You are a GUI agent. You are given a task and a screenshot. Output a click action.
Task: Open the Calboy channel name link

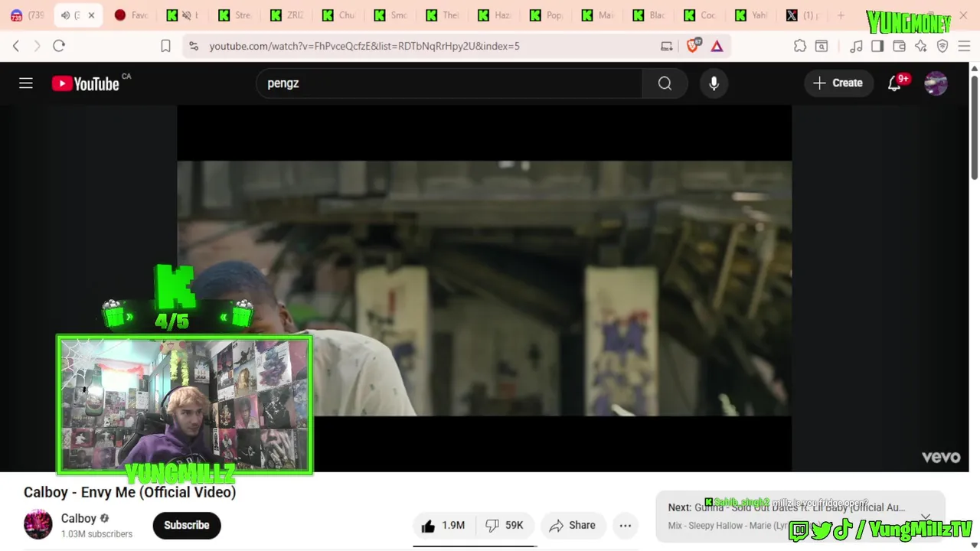coord(79,518)
